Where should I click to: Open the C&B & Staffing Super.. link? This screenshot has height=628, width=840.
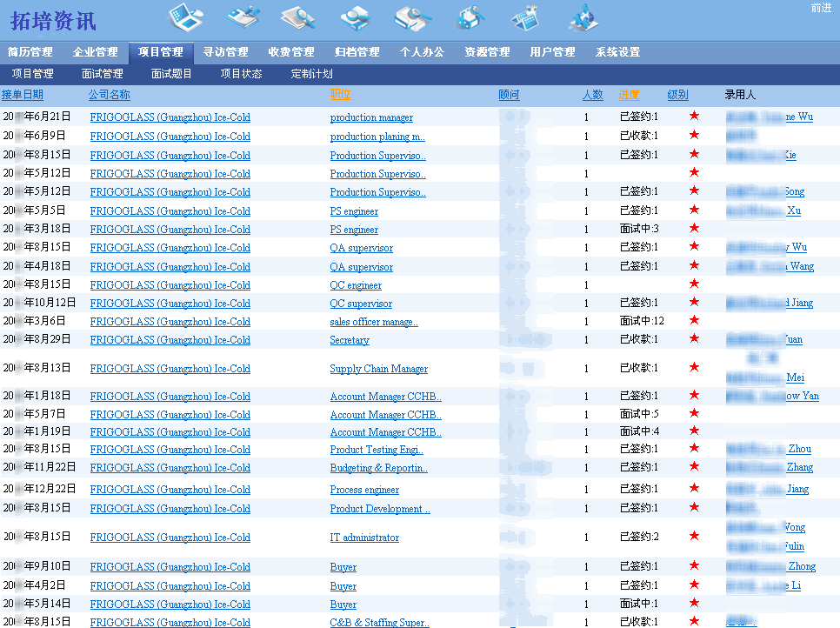[379, 622]
